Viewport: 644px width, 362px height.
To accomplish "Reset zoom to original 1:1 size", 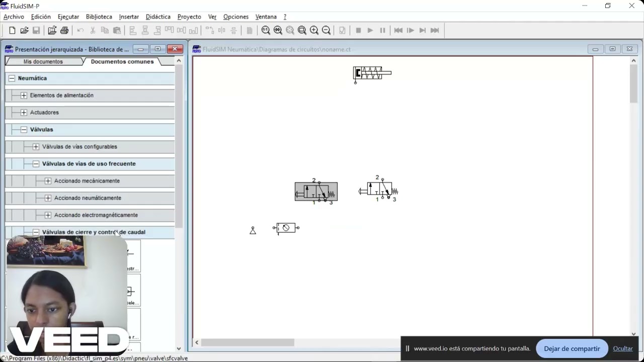I will pyautogui.click(x=266, y=31).
